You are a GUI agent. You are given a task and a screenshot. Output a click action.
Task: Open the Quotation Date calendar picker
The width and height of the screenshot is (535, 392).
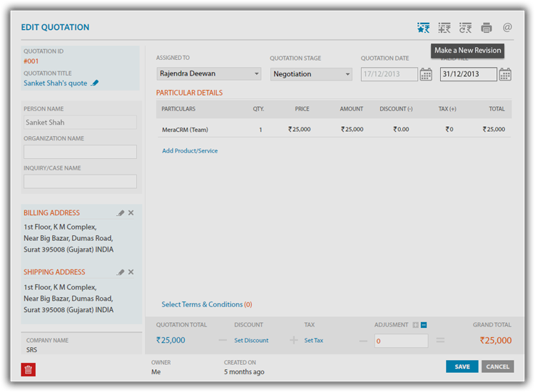click(426, 74)
